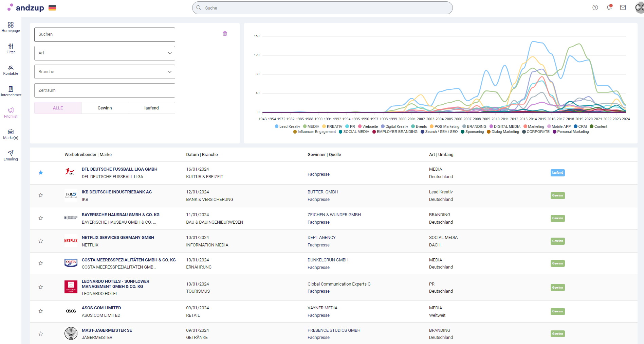
Task: Switch to the Gewinn tab
Action: [105, 108]
